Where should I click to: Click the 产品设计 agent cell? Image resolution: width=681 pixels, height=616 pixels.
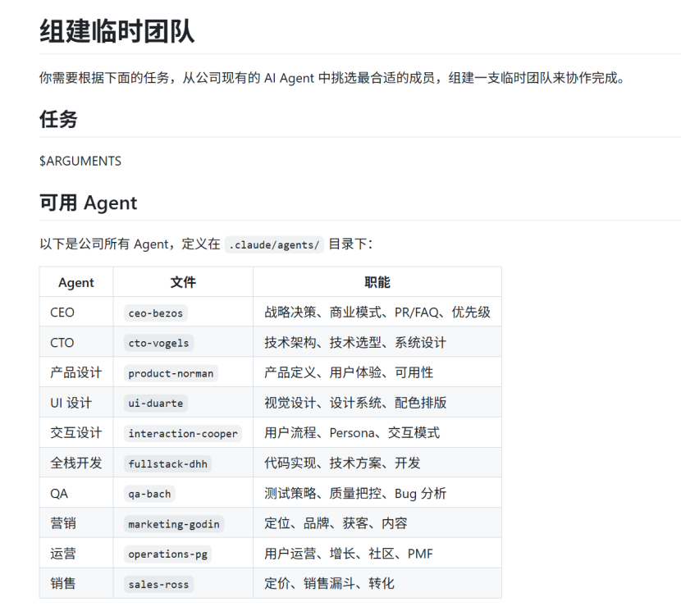point(76,372)
